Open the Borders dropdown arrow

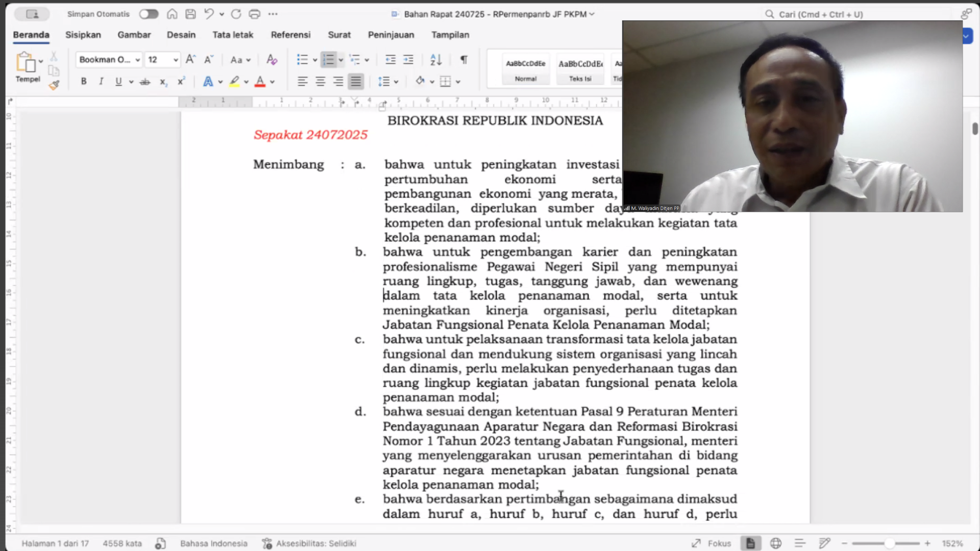458,82
